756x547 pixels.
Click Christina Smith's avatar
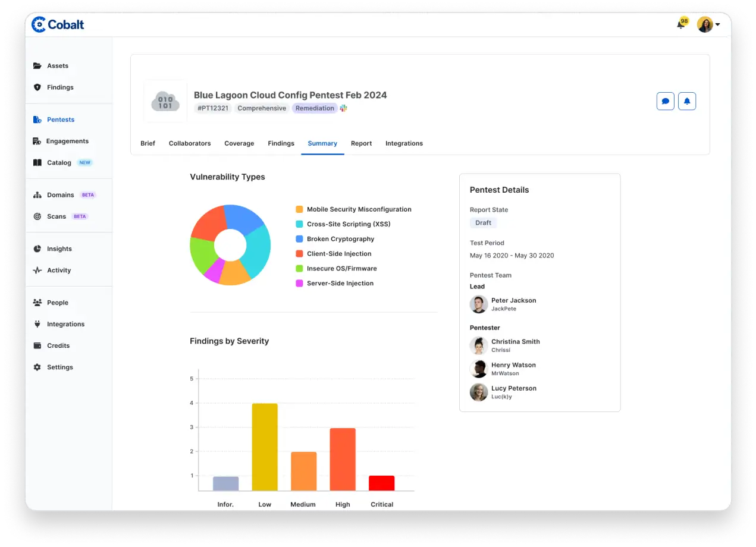[479, 345]
